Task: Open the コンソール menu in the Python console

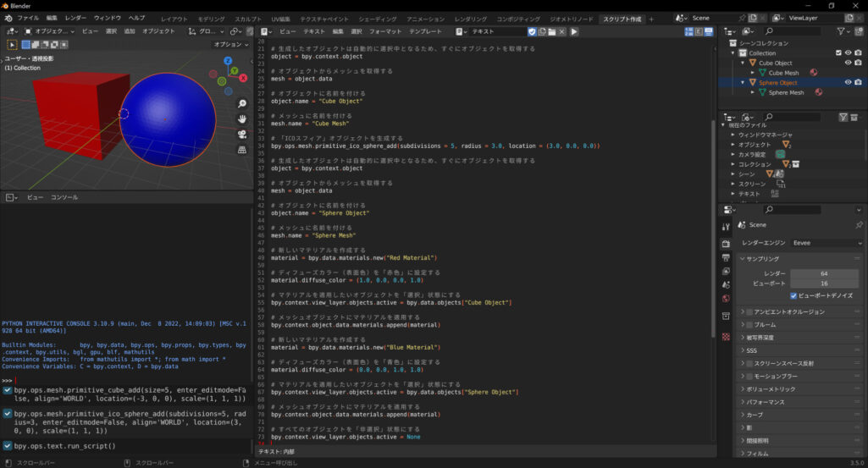Action: pyautogui.click(x=64, y=197)
